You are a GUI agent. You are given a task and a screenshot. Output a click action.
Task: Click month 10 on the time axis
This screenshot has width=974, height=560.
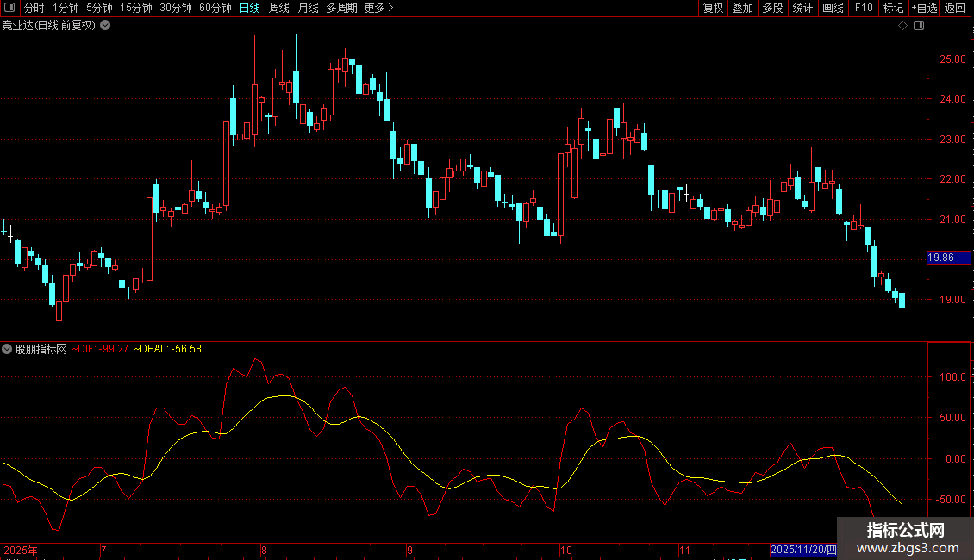tap(566, 550)
